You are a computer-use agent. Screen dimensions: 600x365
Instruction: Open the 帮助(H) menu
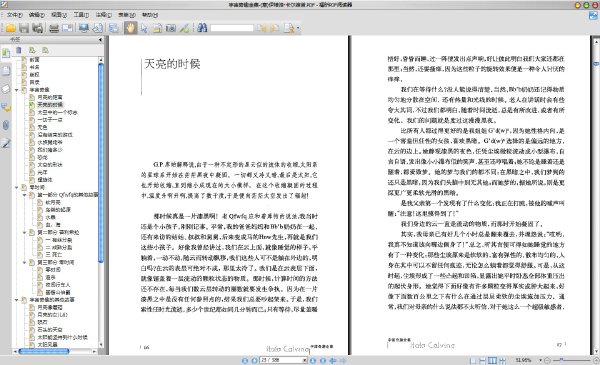[x=150, y=15]
